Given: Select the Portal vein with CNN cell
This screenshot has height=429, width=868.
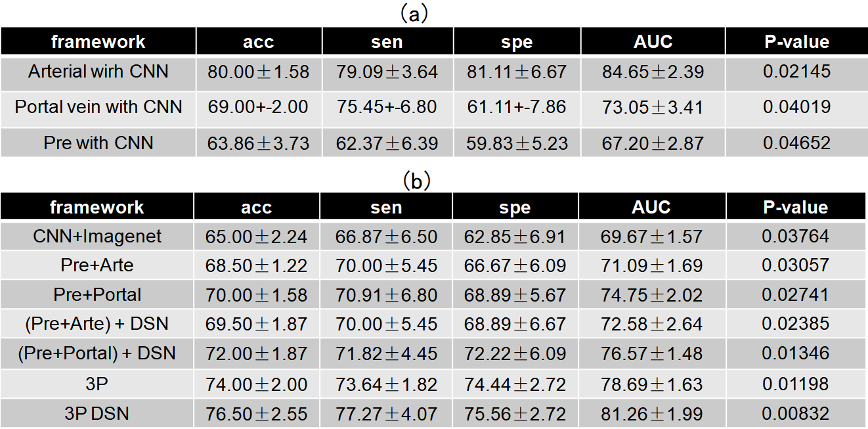Looking at the screenshot, I should click(98, 107).
